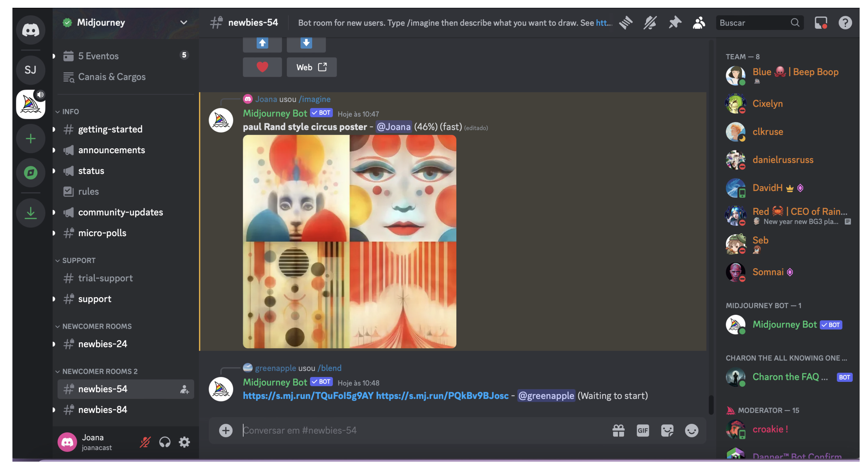868x468 pixels.
Task: Open the s.mj.run/TQuFoI5g9AY link
Action: [x=308, y=395]
